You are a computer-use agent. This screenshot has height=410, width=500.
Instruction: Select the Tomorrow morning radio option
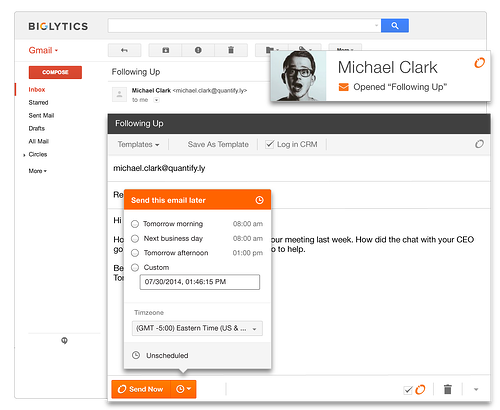pos(135,224)
